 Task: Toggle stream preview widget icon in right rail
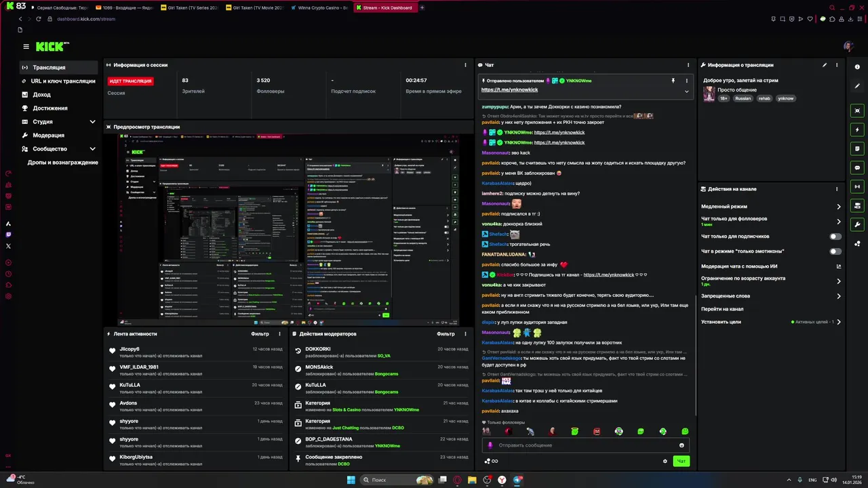tap(857, 110)
